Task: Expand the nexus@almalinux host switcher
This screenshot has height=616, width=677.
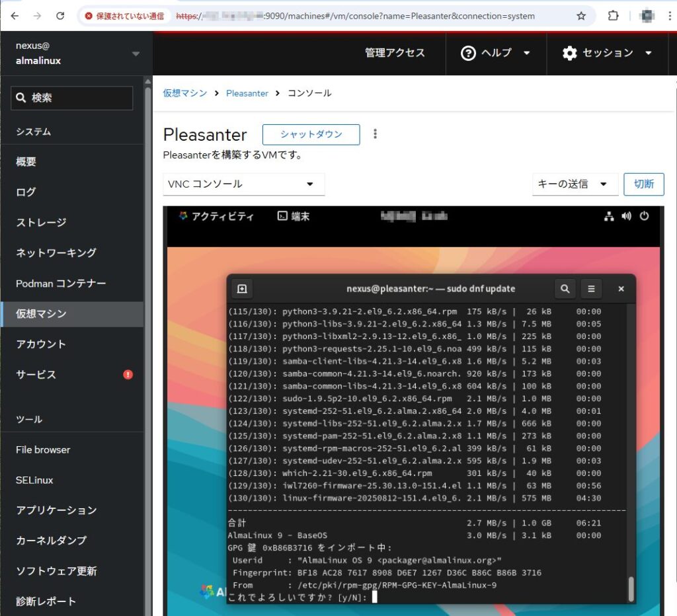Action: 136,54
